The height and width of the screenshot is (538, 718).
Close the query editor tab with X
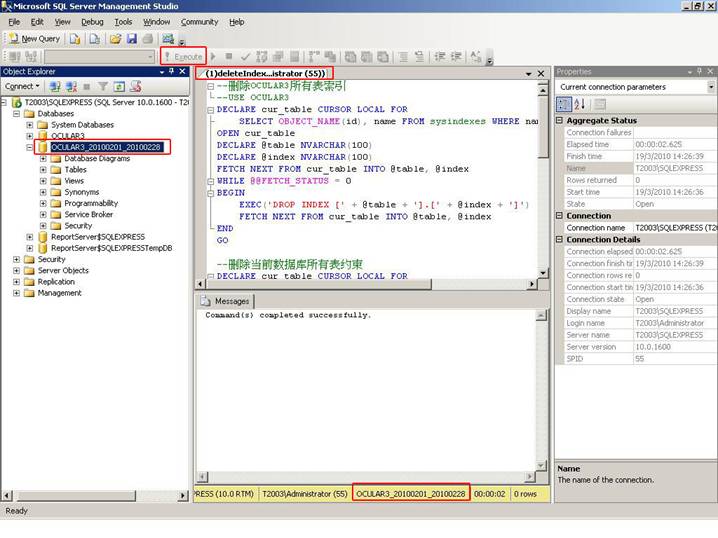541,73
